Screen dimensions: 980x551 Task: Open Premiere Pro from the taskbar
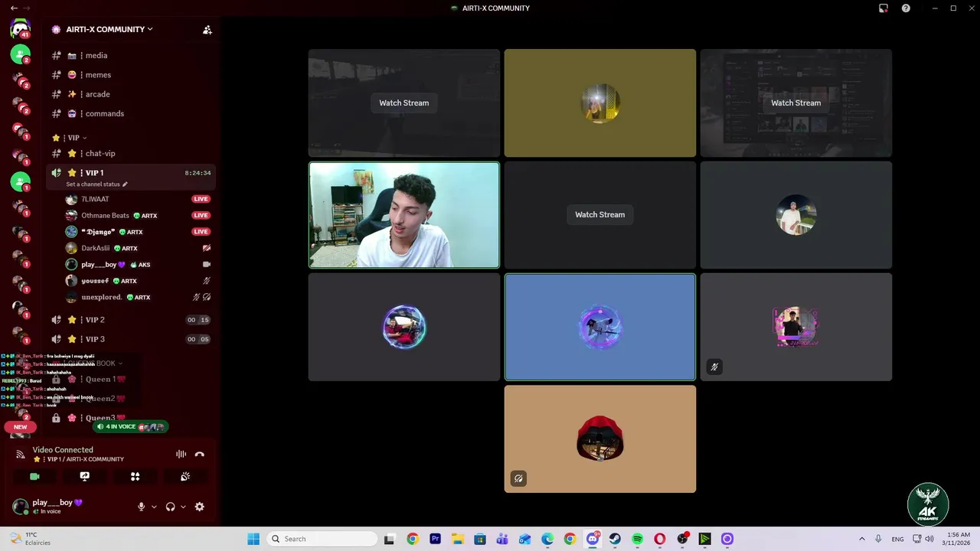point(435,539)
